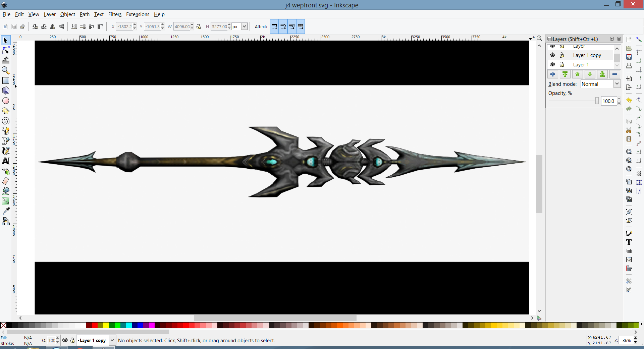Select the Spiral tool
The width and height of the screenshot is (644, 349).
pos(5,121)
